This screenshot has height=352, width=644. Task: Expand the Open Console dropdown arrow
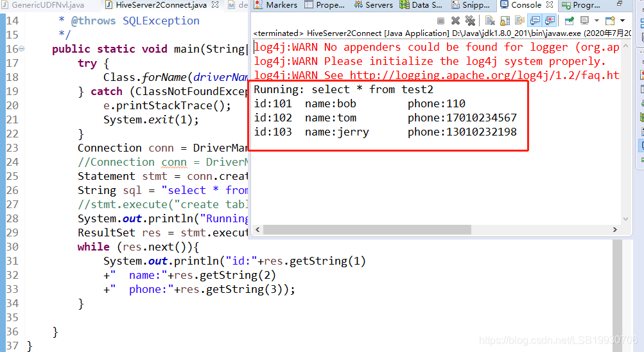623,21
